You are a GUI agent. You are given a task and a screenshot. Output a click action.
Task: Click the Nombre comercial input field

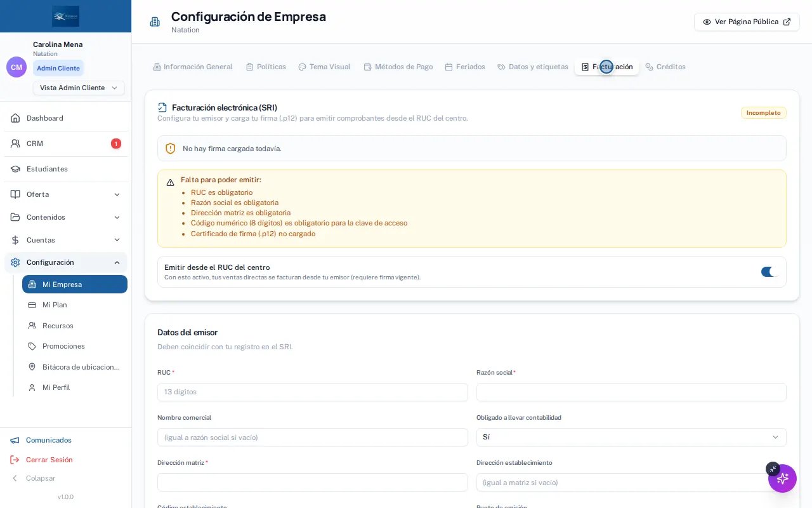pos(313,437)
